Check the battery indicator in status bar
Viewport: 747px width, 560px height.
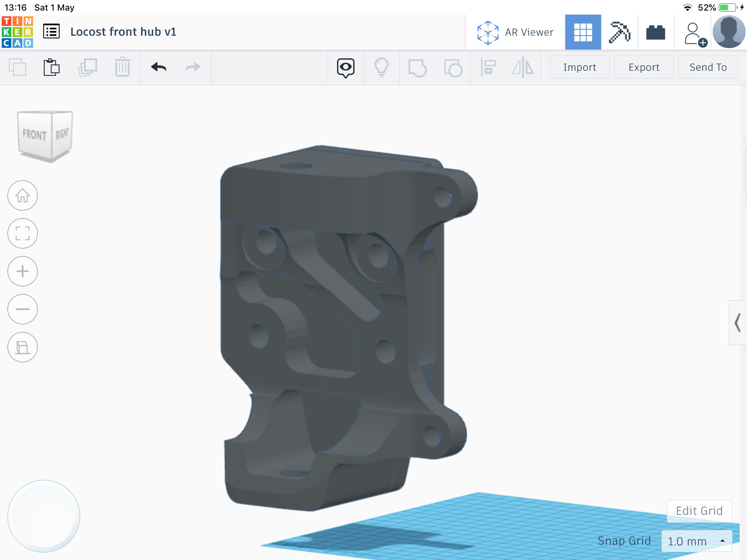[x=728, y=7]
